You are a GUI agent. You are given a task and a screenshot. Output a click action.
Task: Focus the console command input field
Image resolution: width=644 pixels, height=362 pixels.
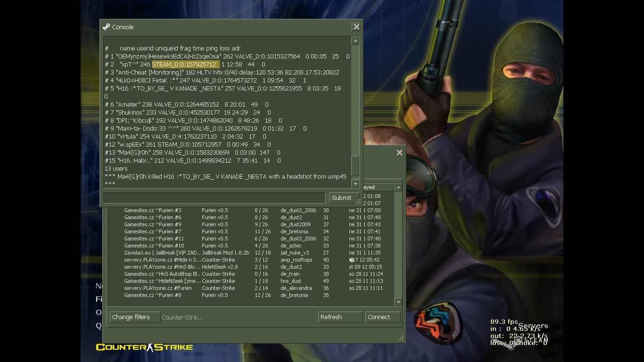(x=214, y=198)
